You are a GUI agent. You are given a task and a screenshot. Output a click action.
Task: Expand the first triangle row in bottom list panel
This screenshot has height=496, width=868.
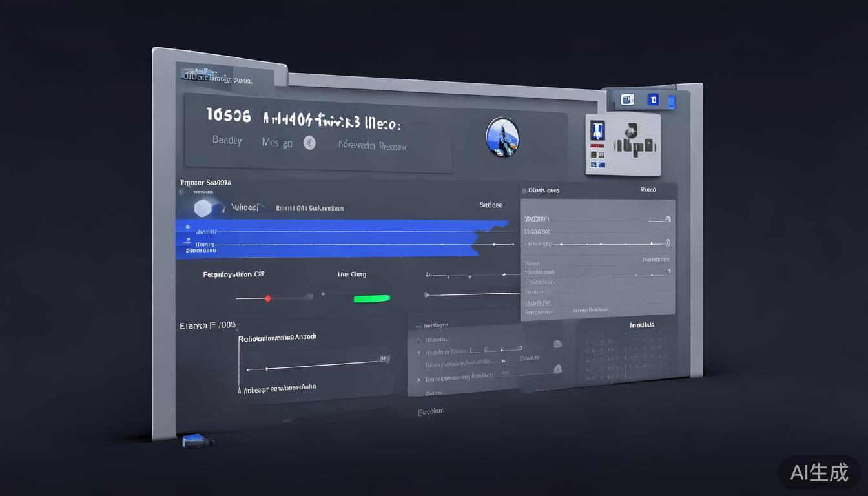418,340
